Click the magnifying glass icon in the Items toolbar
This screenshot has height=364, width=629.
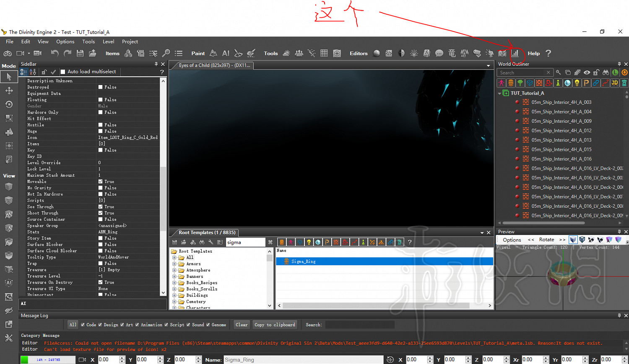click(x=166, y=53)
